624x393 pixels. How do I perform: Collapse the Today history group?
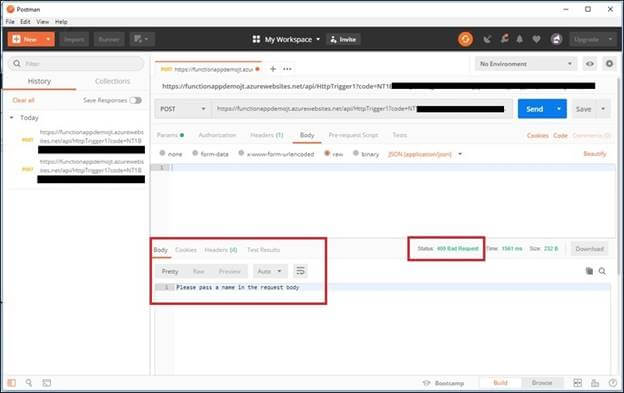pos(12,118)
